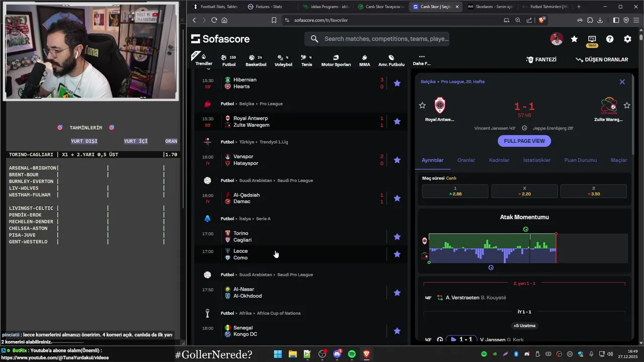This screenshot has height=362, width=644.
Task: Click the goal marker above the momentum graph
Action: [526, 229]
